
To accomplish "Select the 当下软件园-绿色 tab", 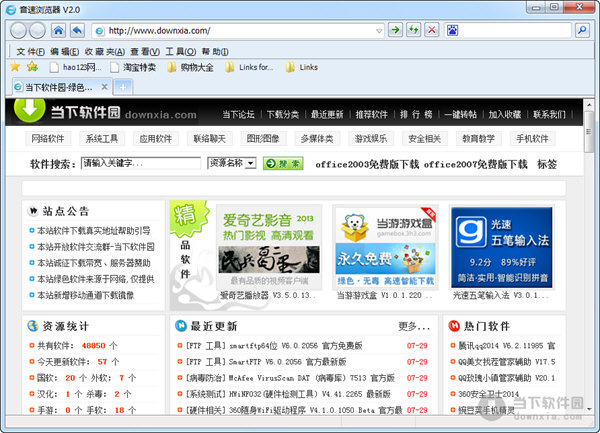I will tap(58, 87).
